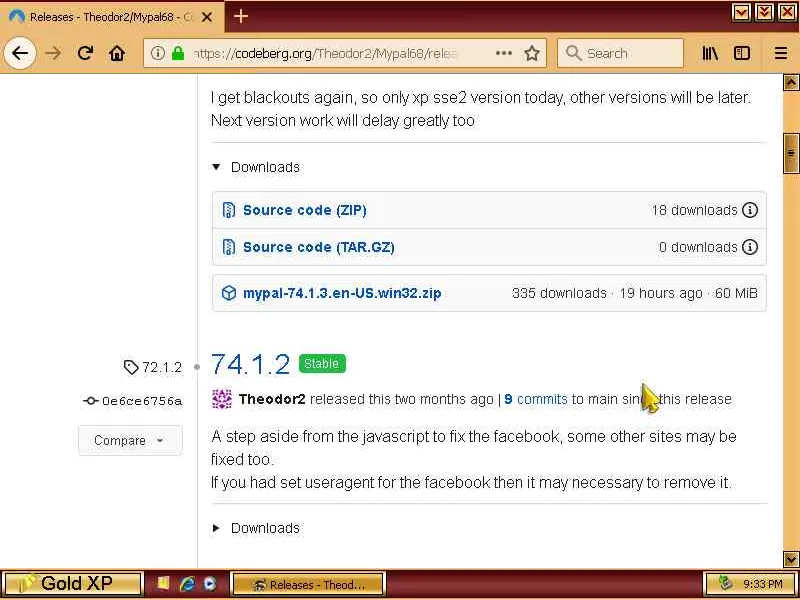Click Theodor2's avatar image
The height and width of the screenshot is (600, 800).
coord(222,399)
